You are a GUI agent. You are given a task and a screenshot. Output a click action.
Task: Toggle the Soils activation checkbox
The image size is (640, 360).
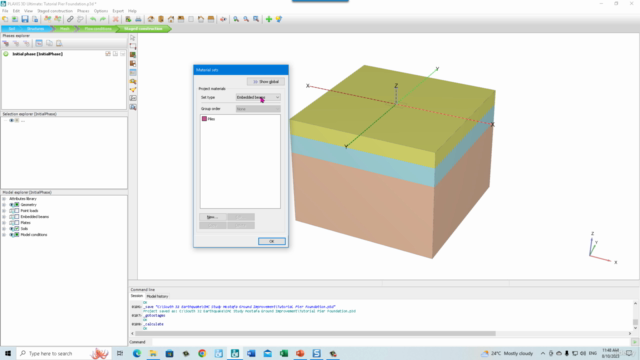point(17,229)
